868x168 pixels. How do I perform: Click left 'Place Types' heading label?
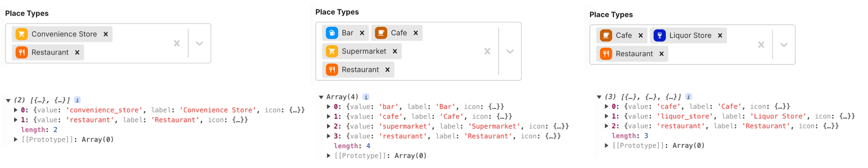pyautogui.click(x=27, y=13)
